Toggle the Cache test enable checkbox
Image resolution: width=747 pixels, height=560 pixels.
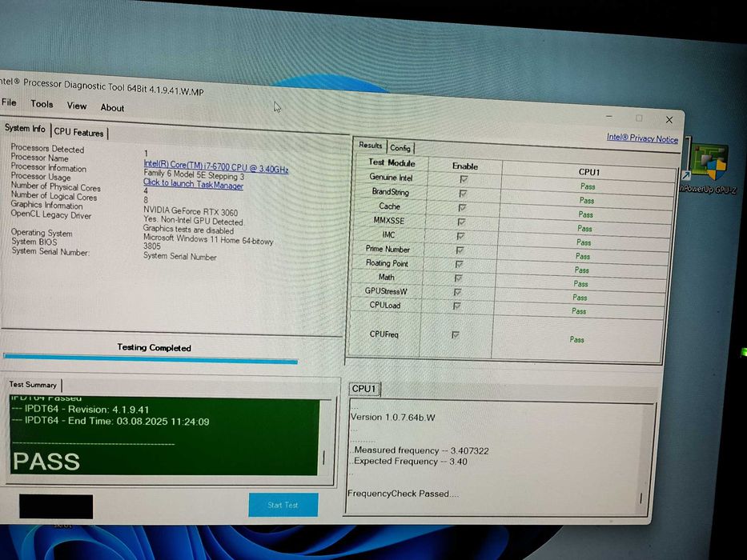point(462,208)
